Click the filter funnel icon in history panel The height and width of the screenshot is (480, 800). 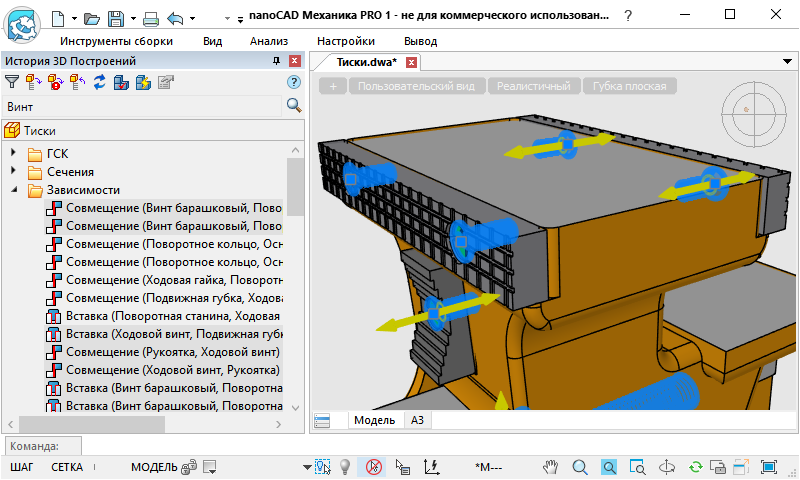[13, 83]
